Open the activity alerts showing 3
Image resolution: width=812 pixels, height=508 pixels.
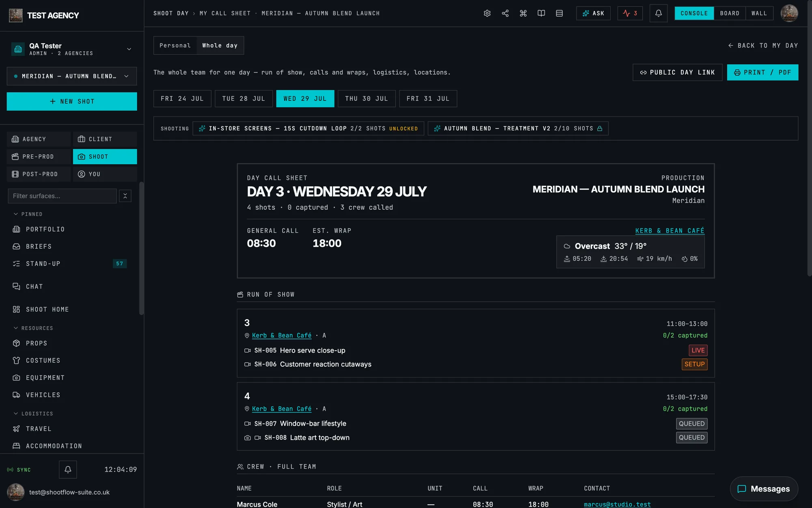pyautogui.click(x=630, y=13)
